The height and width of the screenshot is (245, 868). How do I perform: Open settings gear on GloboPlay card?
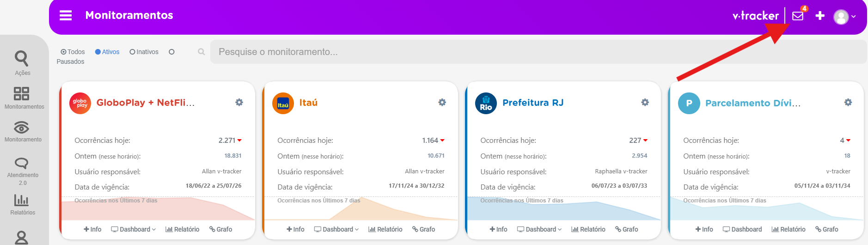coord(239,102)
